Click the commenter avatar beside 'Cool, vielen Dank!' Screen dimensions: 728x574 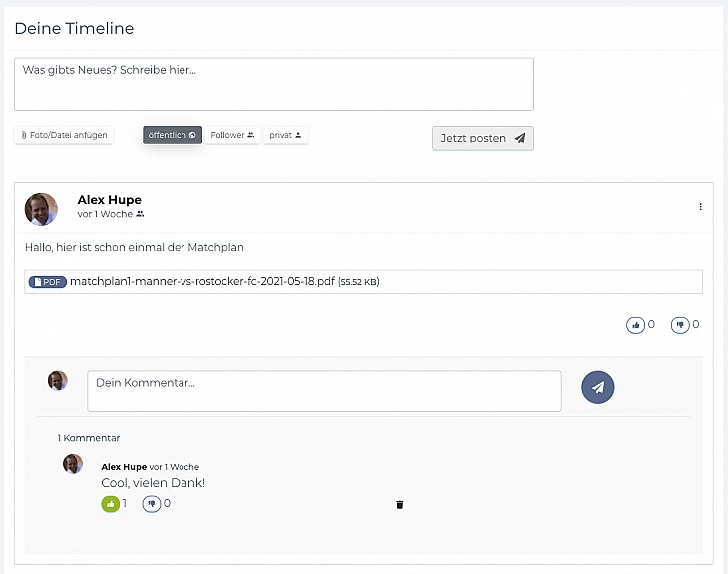(x=73, y=464)
